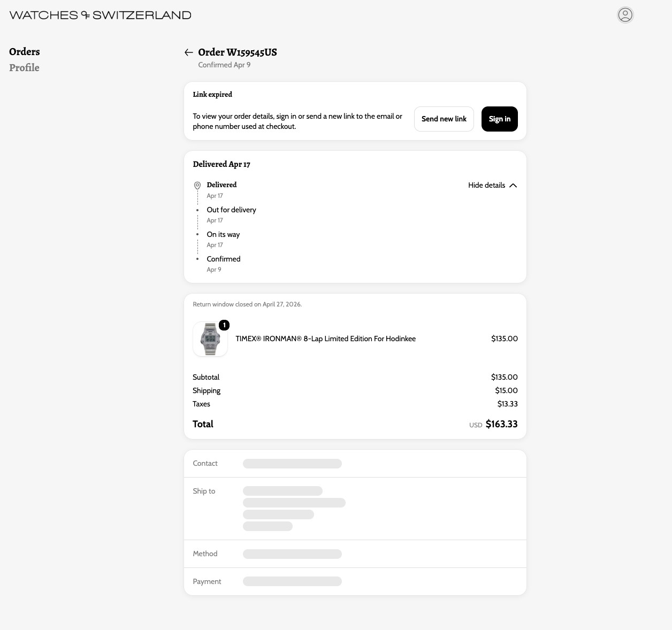This screenshot has width=672, height=630.
Task: Click the delivered location pin icon
Action: 197,186
